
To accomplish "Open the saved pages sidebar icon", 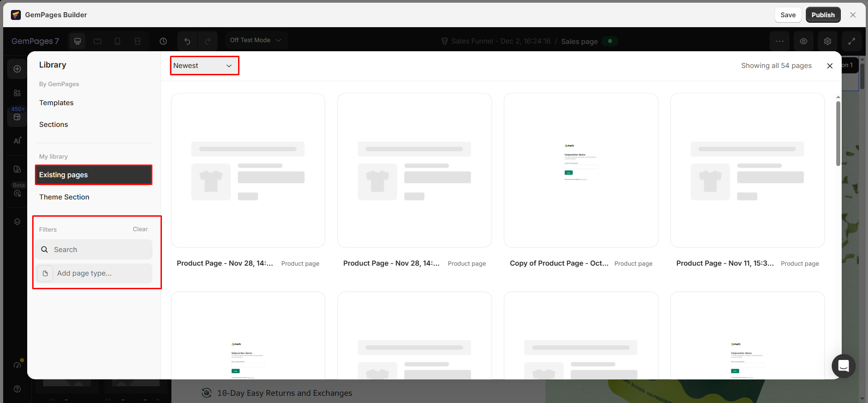I will click(x=17, y=169).
